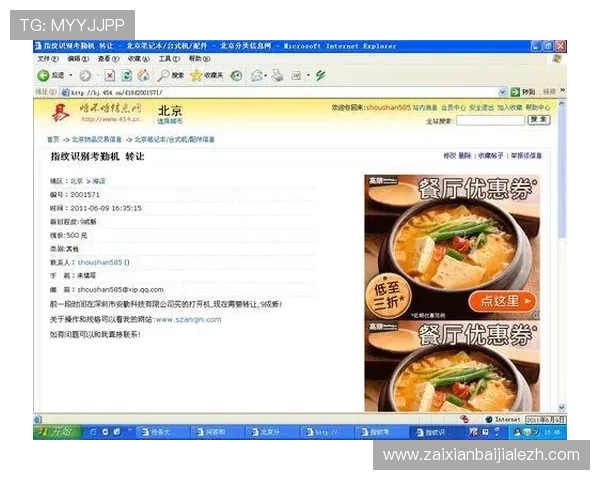
Task: Switch to the http:// taskbar window
Action: pos(327,432)
